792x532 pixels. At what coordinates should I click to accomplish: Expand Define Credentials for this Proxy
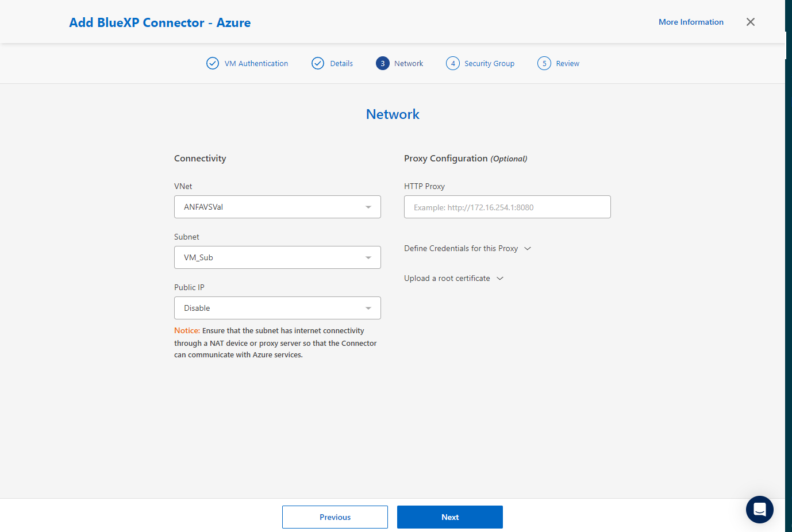[467, 248]
